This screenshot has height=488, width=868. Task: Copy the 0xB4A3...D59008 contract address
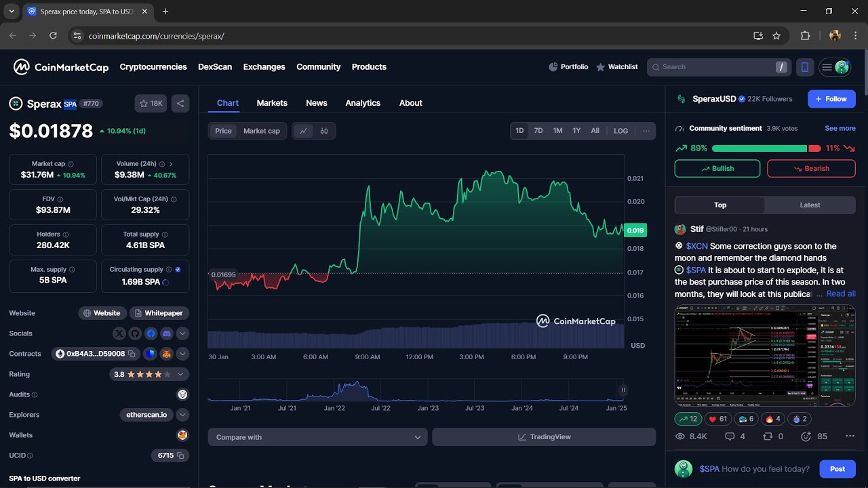tap(132, 354)
